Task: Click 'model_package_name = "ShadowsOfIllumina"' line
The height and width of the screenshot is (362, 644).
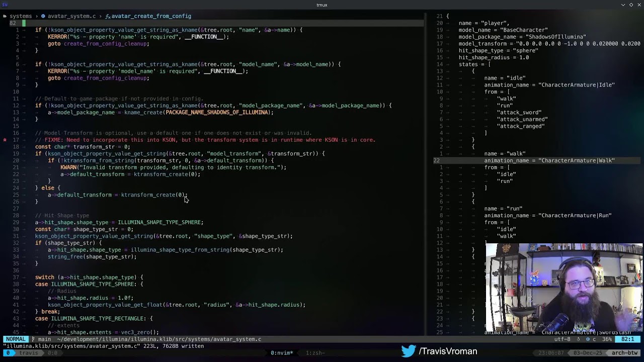Action: [522, 37]
